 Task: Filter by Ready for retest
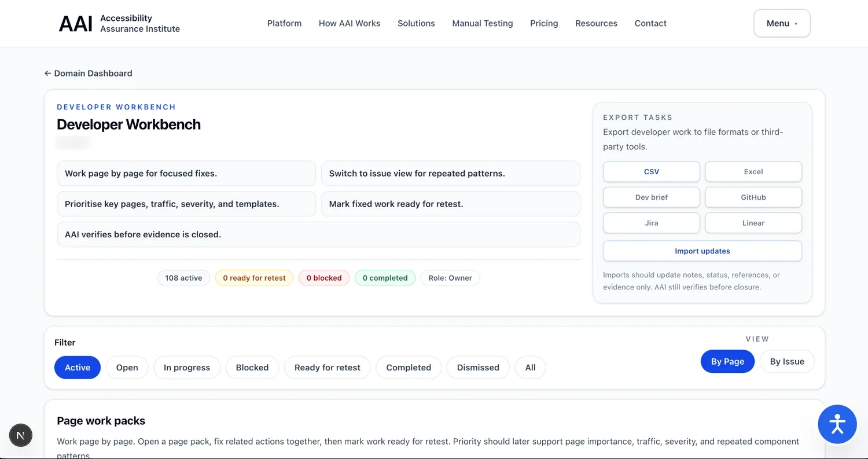[x=328, y=368]
